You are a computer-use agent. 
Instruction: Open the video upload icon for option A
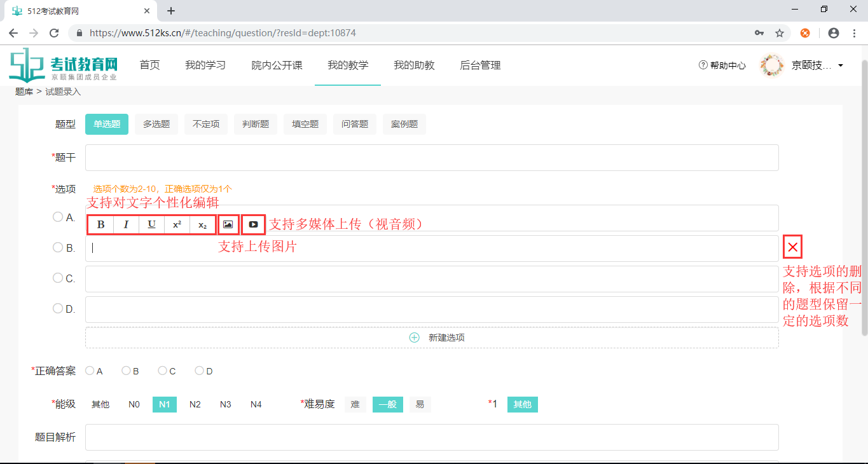[253, 224]
